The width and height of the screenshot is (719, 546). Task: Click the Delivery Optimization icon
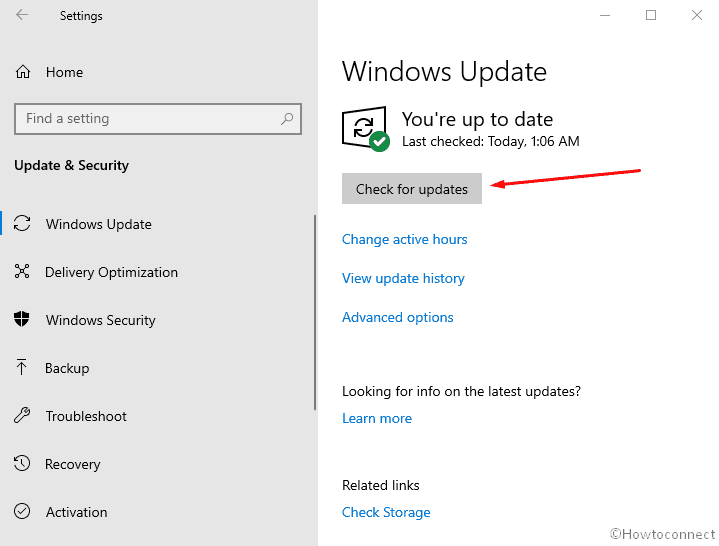click(22, 271)
